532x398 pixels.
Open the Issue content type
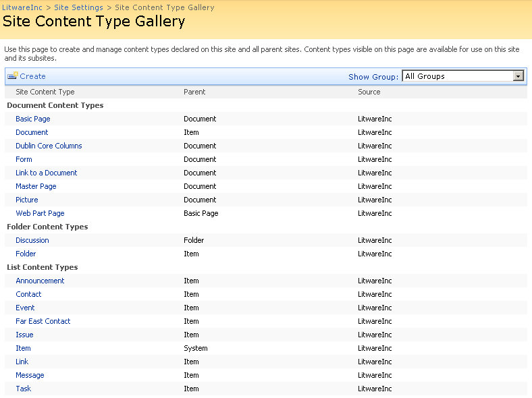coord(24,335)
